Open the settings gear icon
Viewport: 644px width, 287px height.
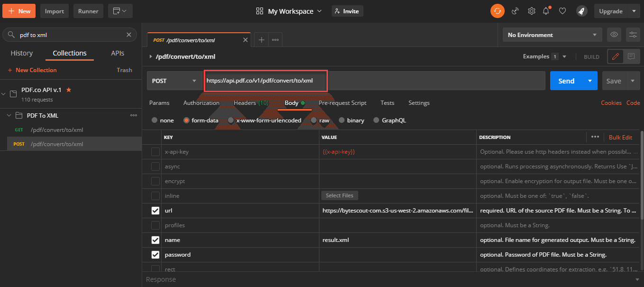click(531, 11)
